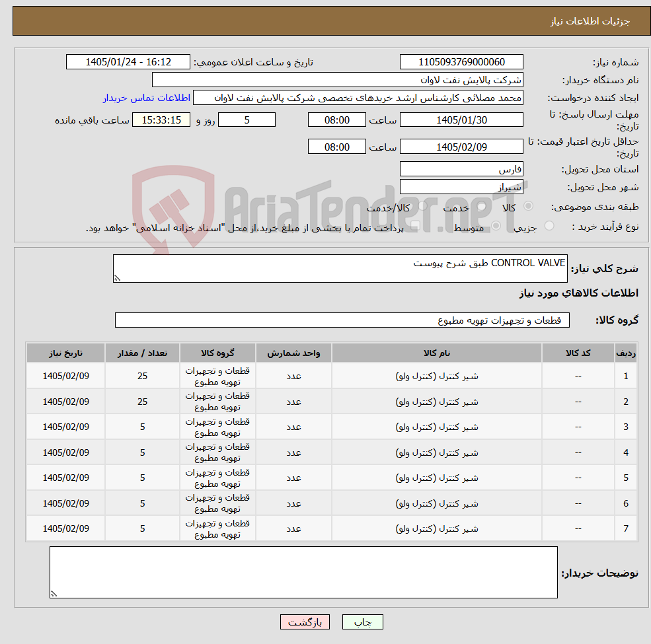The image size is (651, 644).
Task: Click the price validity hour field 08:00
Action: (336, 147)
